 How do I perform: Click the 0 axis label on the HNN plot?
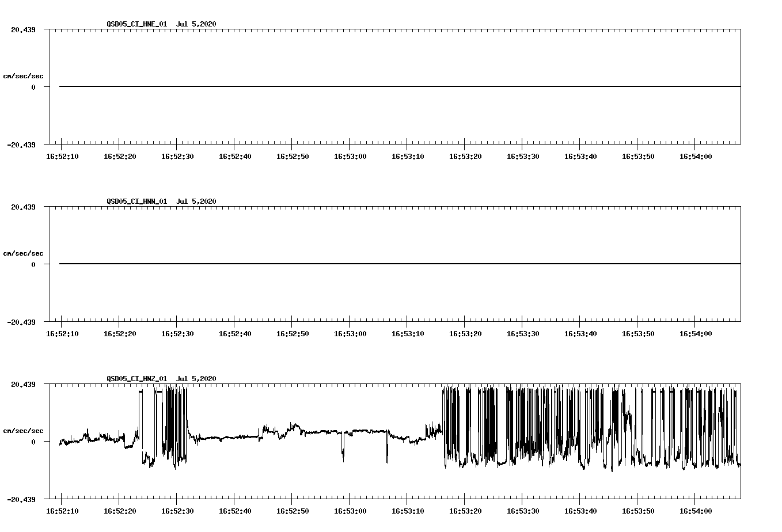(x=33, y=264)
